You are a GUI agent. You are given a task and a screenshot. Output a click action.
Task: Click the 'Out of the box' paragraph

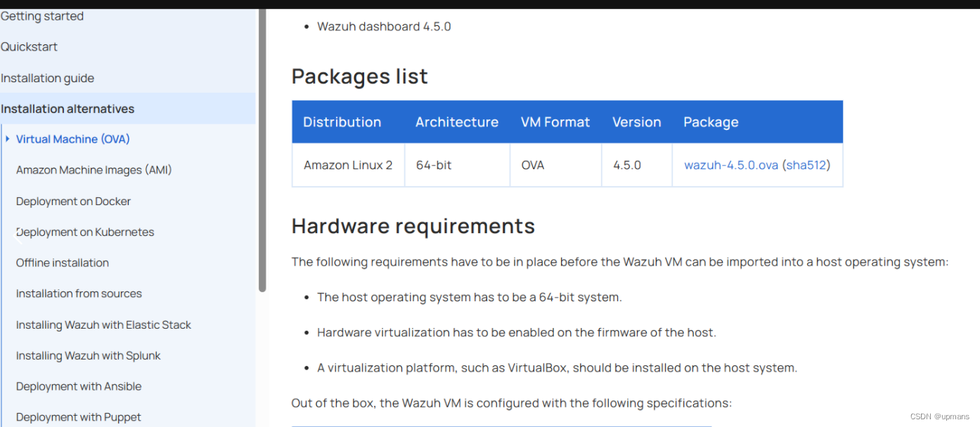[x=512, y=403]
